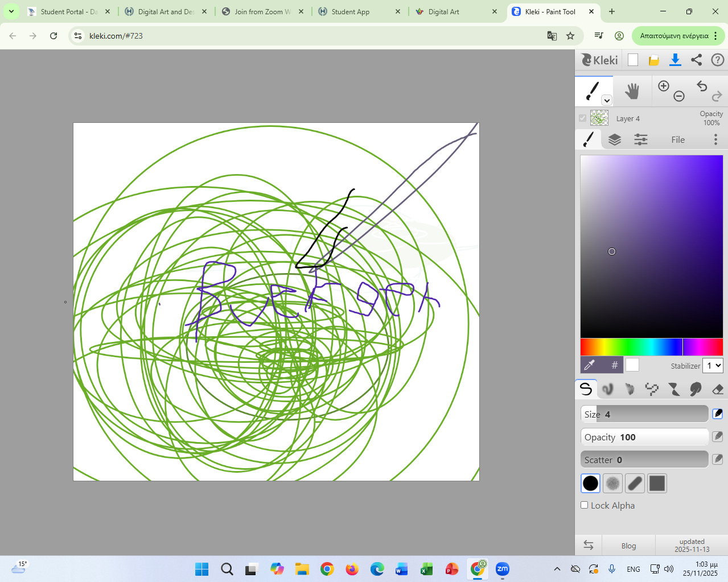Toggle pressure sensitivity for Size

(x=717, y=414)
